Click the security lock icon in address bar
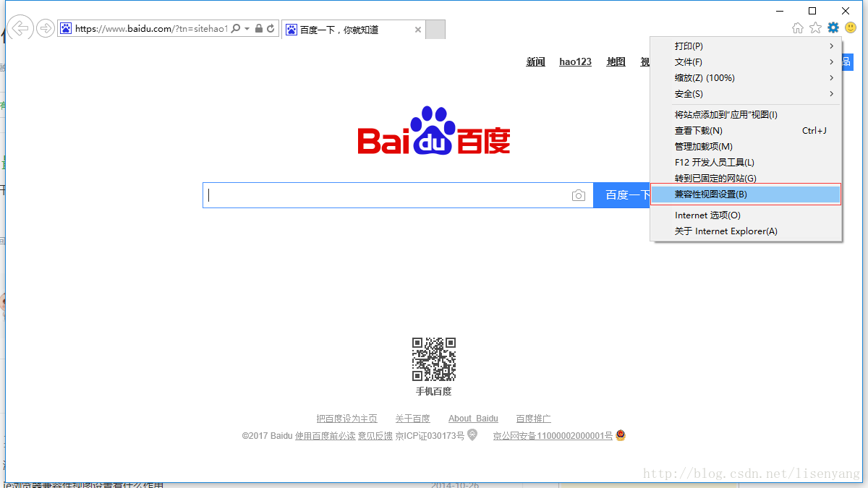Screen dimensions: 868x488 point(259,29)
